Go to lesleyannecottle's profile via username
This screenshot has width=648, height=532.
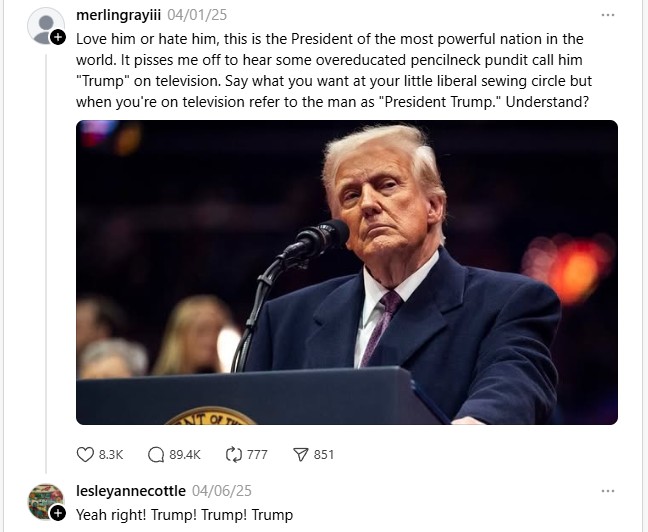[131, 491]
